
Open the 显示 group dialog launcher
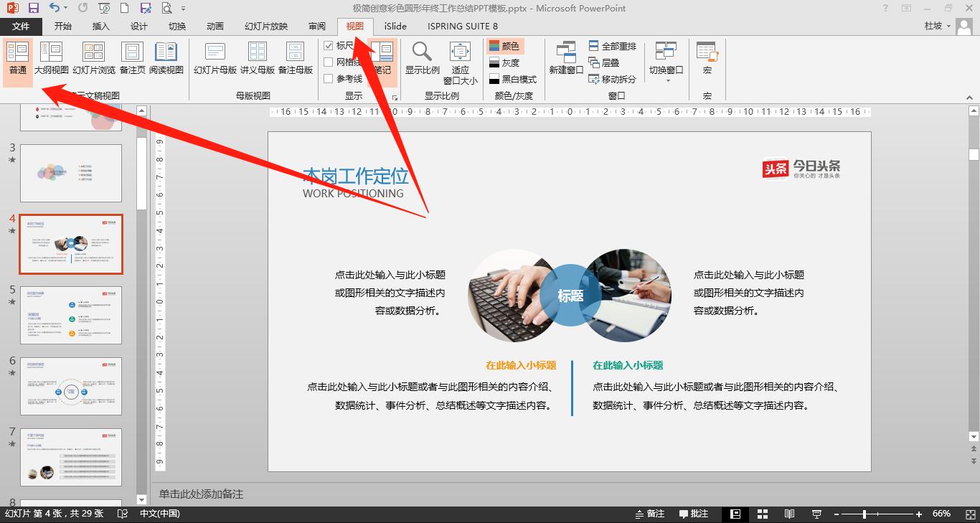[394, 96]
